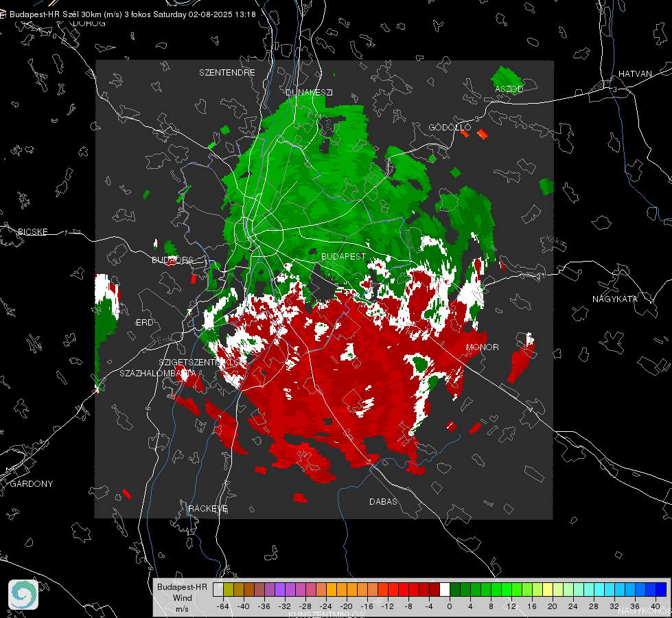This screenshot has height=618, width=672.
Task: Click the RÁCKEVE map label
Action: pyautogui.click(x=208, y=509)
